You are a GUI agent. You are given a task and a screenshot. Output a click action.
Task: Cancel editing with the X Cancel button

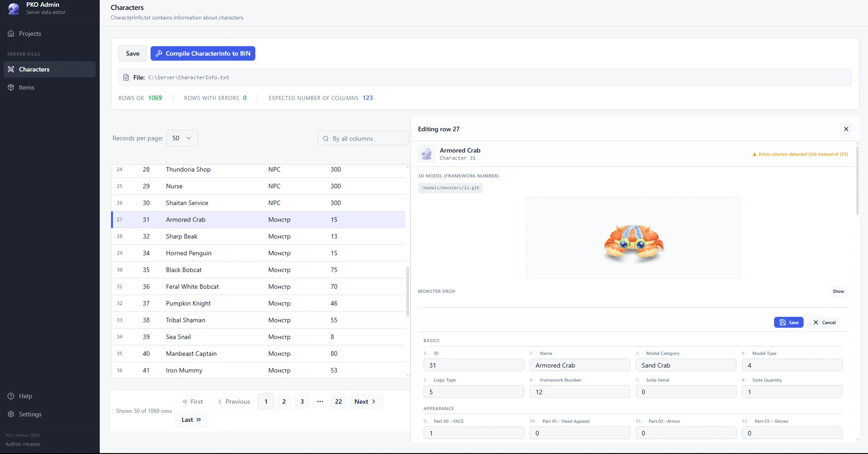click(824, 322)
